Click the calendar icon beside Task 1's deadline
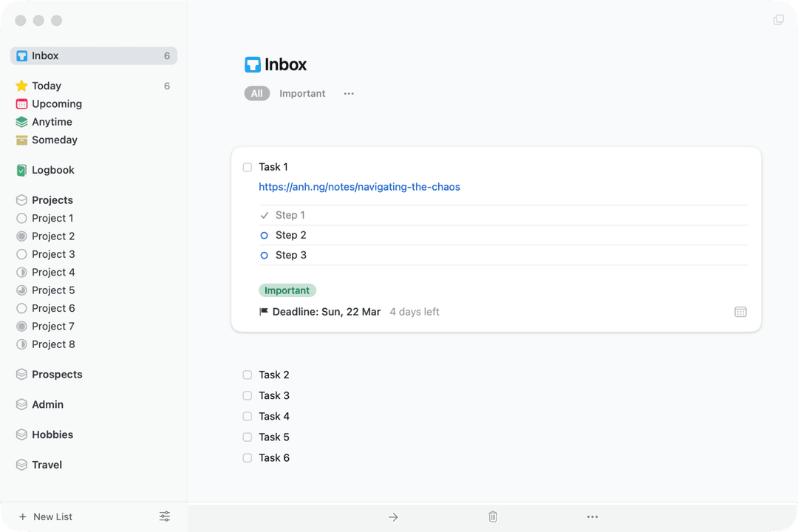This screenshot has width=798, height=532. [740, 311]
